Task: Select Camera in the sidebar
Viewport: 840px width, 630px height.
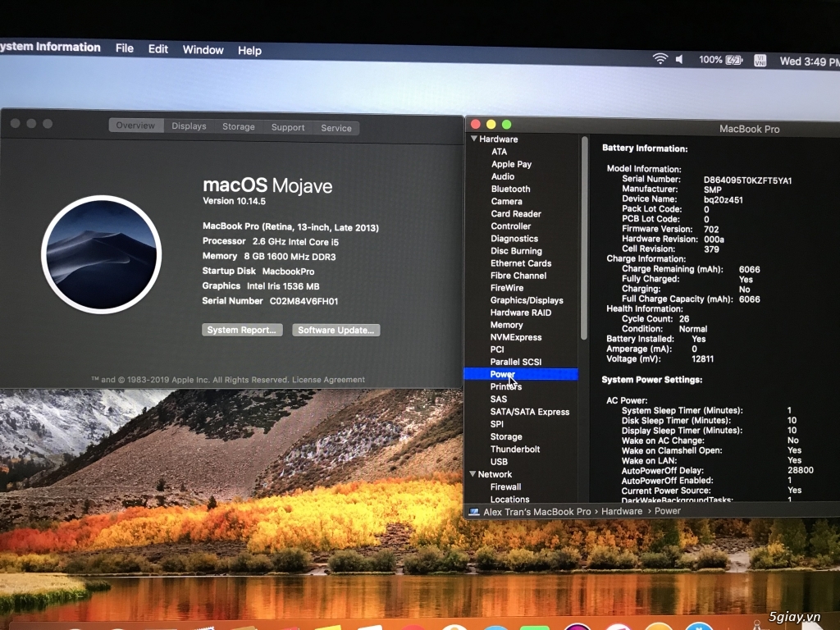Action: tap(506, 202)
